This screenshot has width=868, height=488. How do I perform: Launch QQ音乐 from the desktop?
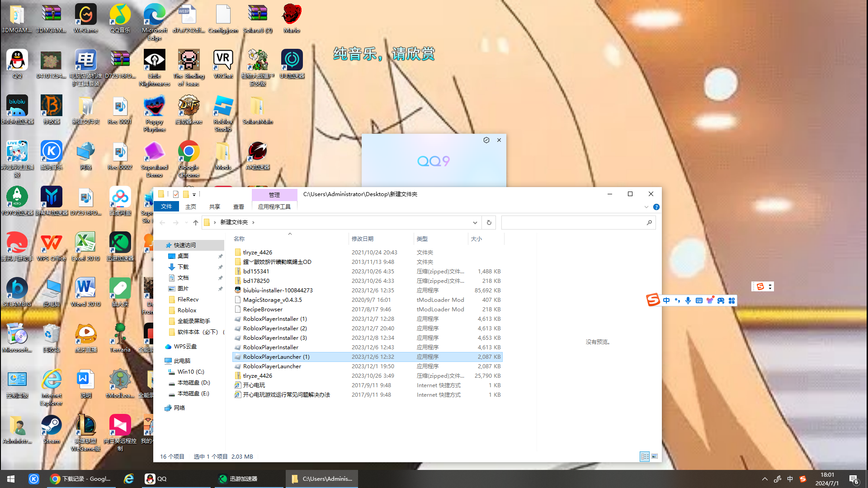(x=120, y=19)
